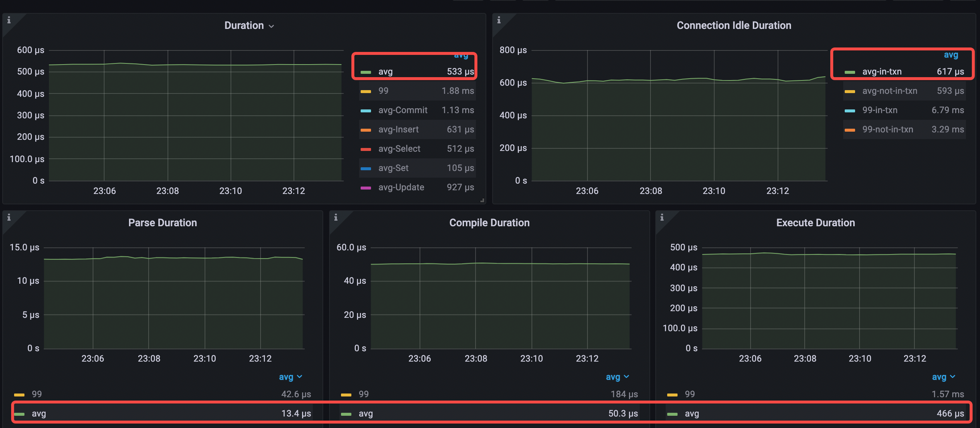Open the Connection Idle Duration panel menu
The width and height of the screenshot is (980, 428).
[734, 25]
